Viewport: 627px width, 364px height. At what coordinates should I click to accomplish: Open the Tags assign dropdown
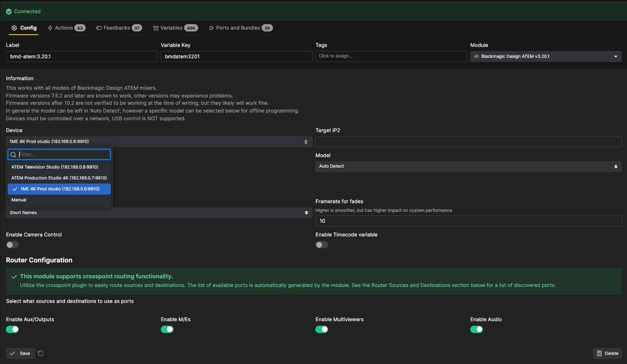pos(391,56)
